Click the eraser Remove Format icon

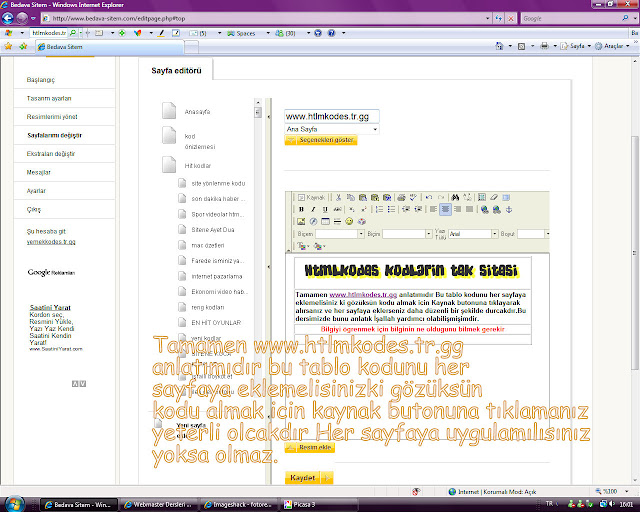coord(494,197)
